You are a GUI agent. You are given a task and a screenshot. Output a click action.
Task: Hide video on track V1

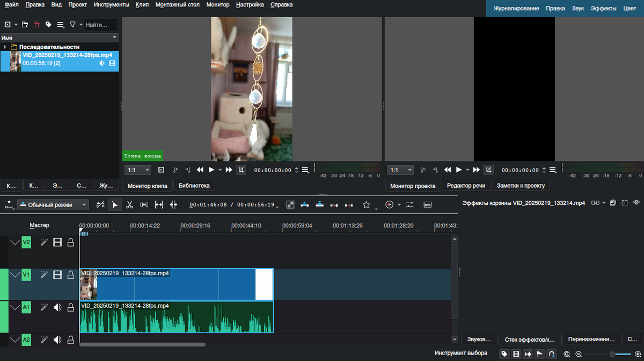click(x=57, y=275)
